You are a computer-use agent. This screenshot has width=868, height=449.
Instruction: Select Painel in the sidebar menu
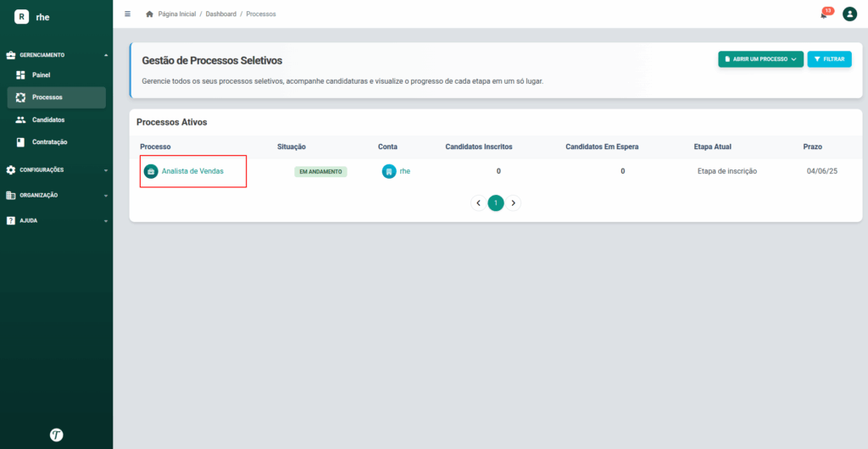[x=57, y=75]
